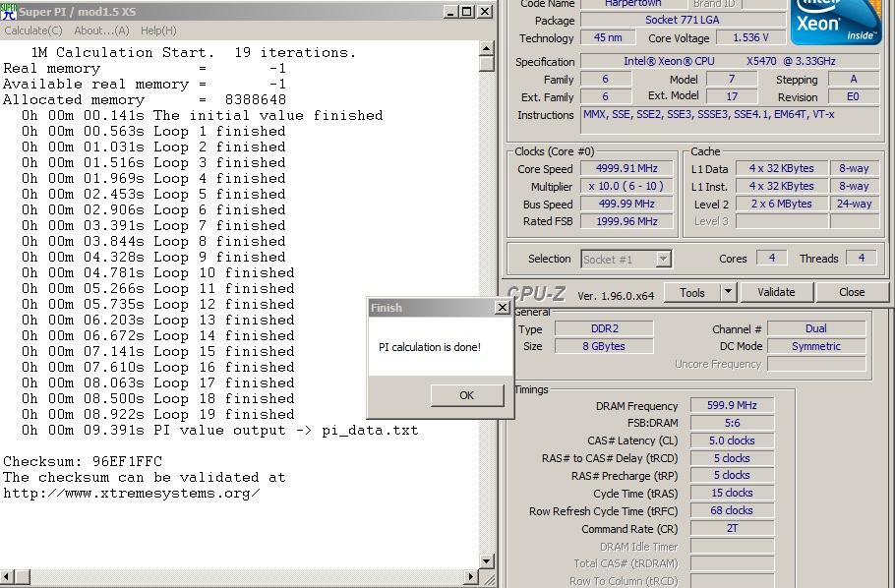This screenshot has width=895, height=588.
Task: Click the Revision value E0
Action: [854, 97]
